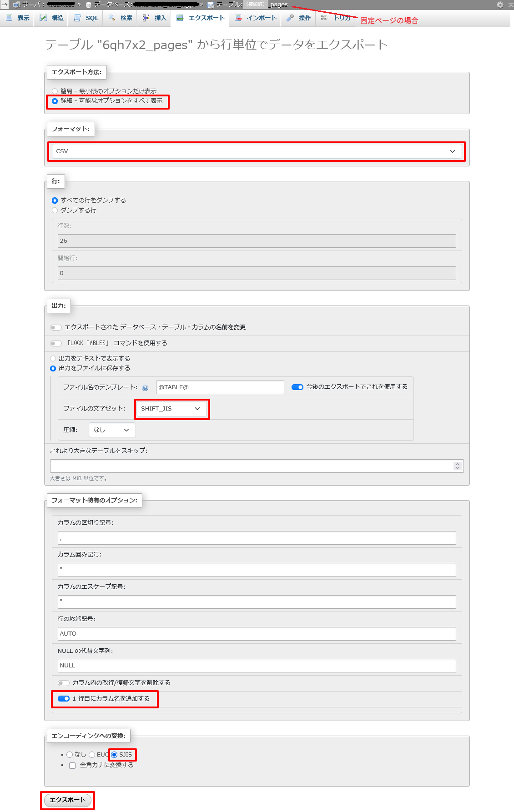Click the Export tab icon

[180, 18]
